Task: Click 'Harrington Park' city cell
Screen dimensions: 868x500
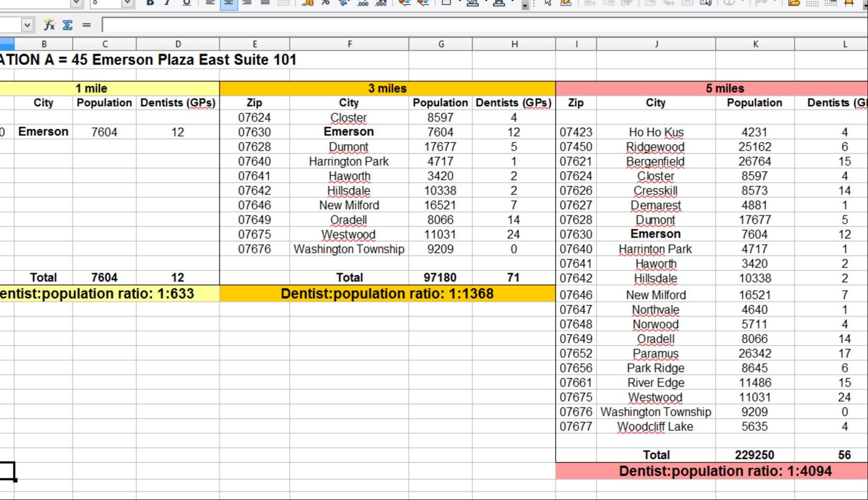Action: (349, 161)
